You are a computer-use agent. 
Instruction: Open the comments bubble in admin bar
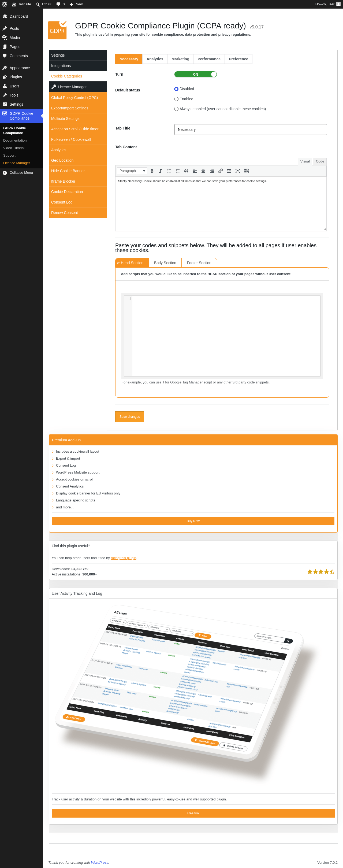58,4
